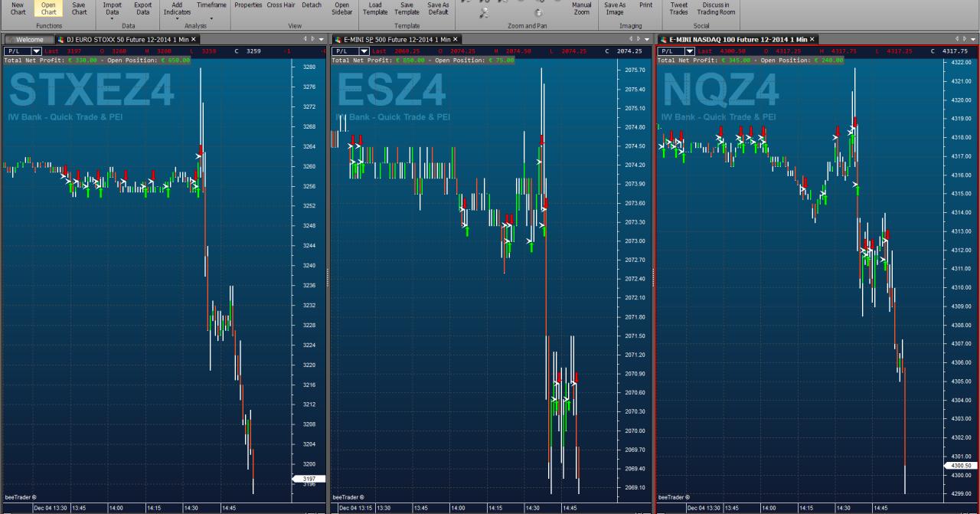Click the Manual Zoom tool
The image size is (980, 514).
(x=582, y=8)
